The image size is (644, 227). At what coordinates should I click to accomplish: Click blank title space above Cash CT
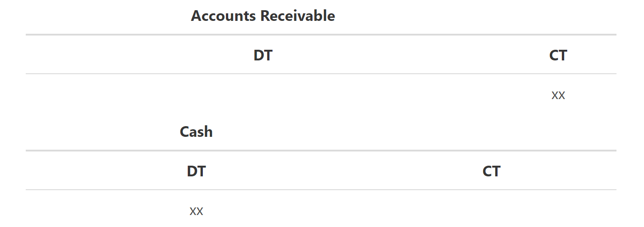(491, 132)
